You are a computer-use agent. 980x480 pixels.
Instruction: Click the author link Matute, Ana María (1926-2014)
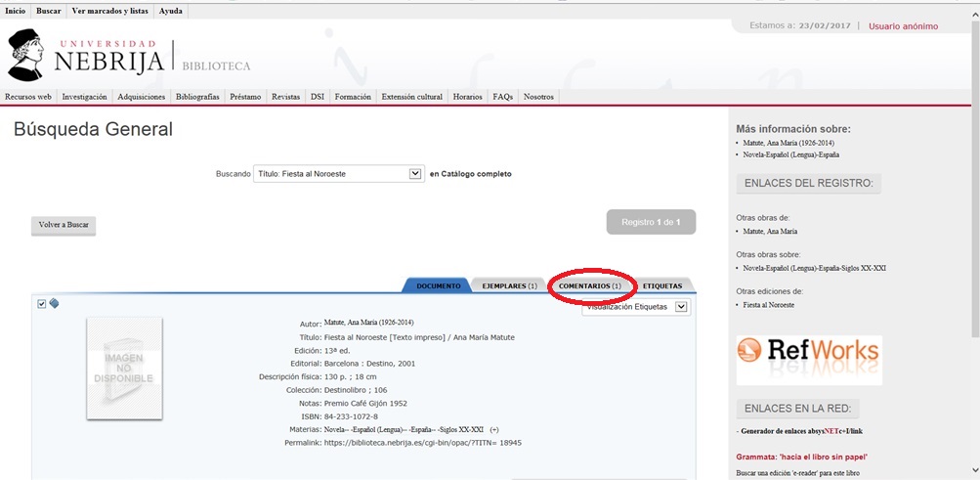click(x=368, y=323)
